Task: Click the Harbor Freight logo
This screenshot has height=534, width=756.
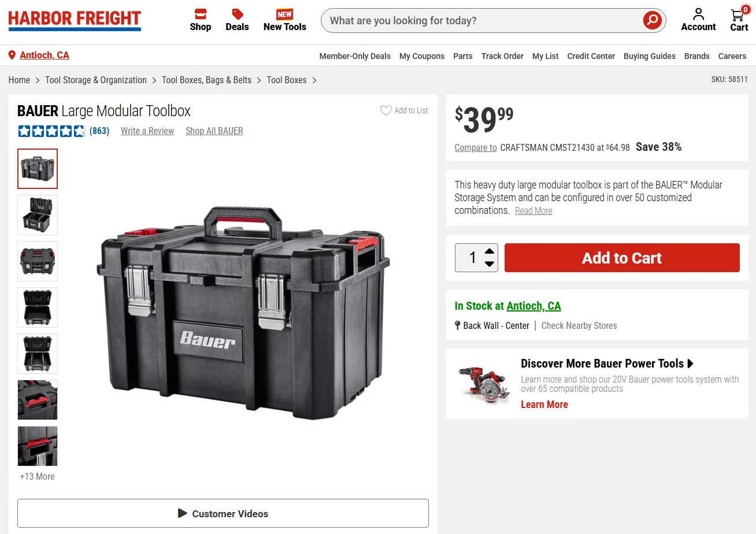Action: pyautogui.click(x=75, y=20)
